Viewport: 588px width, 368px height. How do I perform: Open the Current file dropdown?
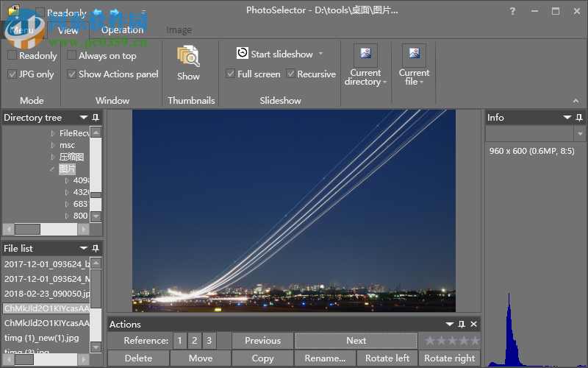(422, 82)
